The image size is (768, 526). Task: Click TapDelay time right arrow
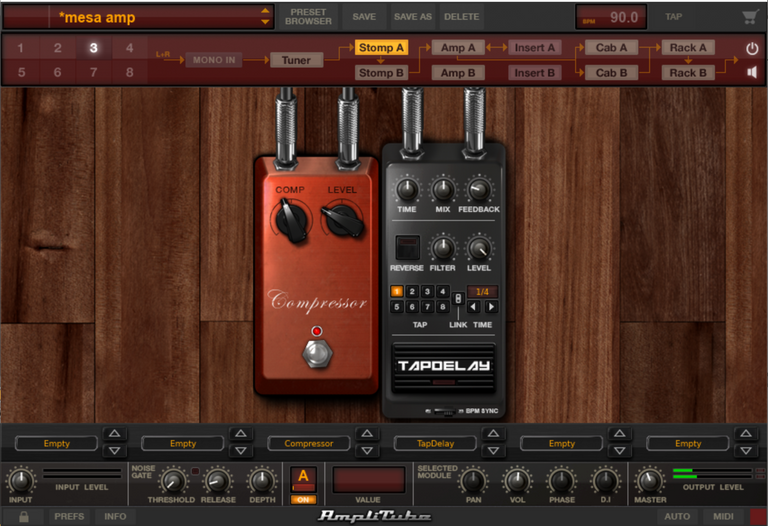(491, 307)
